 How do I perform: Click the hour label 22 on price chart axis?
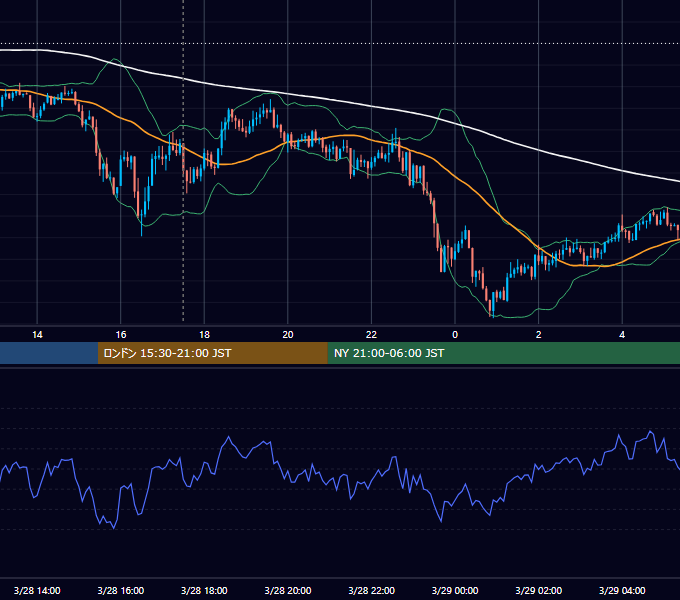(372, 335)
